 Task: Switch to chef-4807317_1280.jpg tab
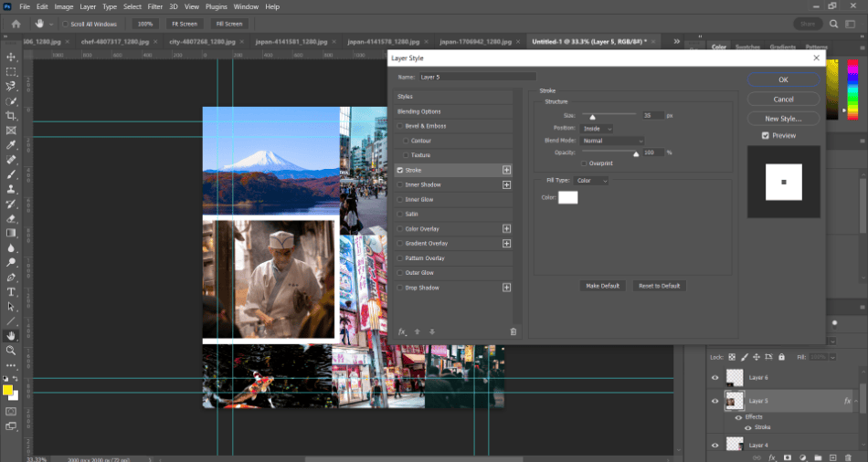114,41
